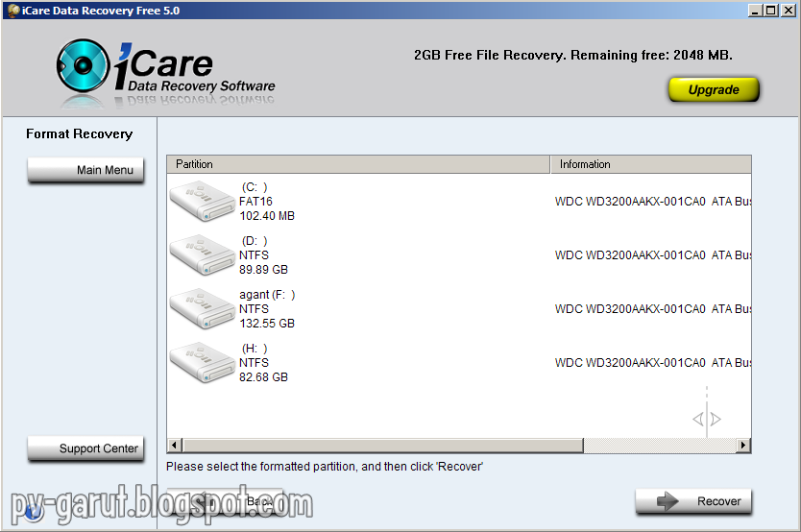Click the '(H: )' partition label
801x532 pixels.
click(x=255, y=349)
